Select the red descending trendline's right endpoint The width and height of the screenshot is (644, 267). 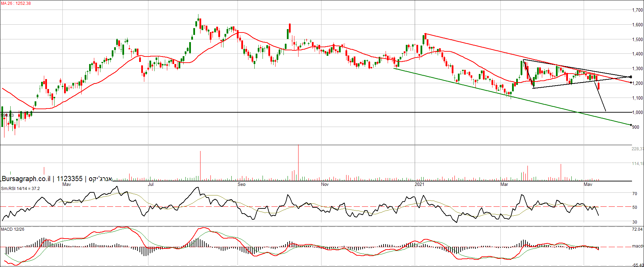(x=631, y=82)
